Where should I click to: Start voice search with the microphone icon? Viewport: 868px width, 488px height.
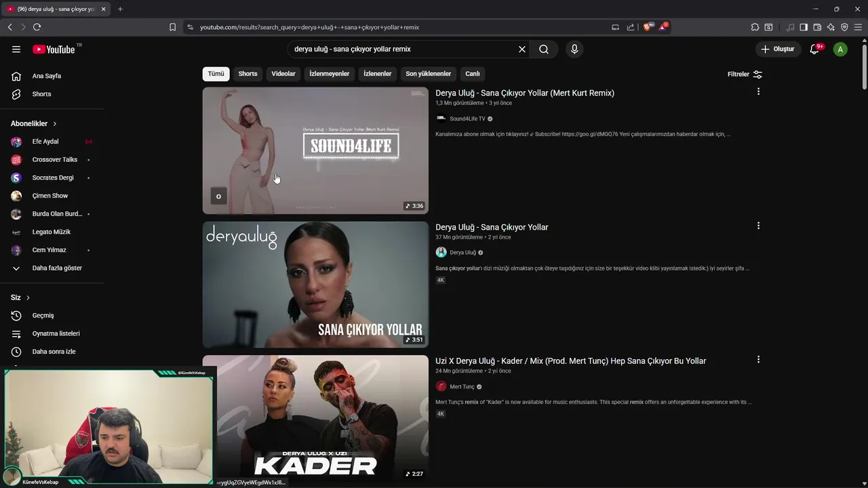tap(574, 49)
